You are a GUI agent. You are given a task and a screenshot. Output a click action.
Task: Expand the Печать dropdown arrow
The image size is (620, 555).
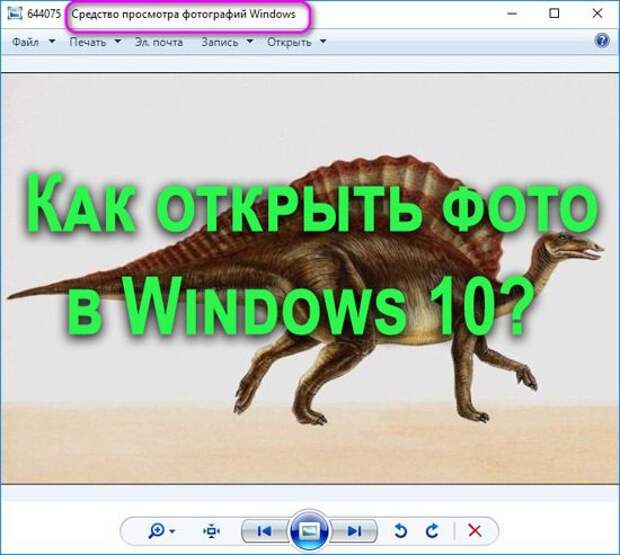coord(117,41)
